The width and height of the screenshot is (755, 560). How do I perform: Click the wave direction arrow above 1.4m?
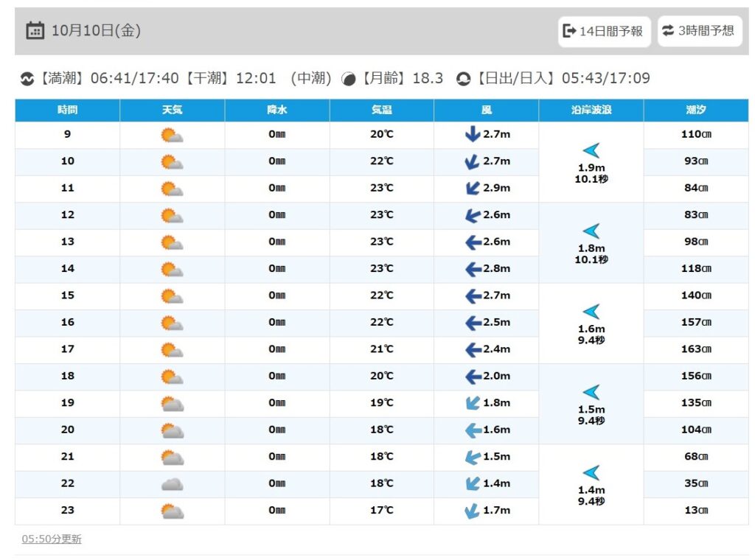[591, 473]
